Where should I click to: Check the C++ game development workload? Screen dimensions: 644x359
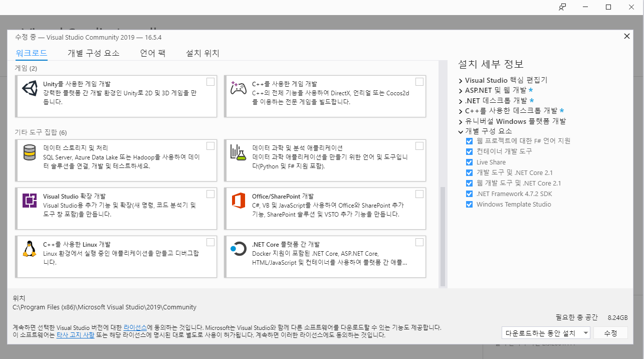click(x=419, y=82)
